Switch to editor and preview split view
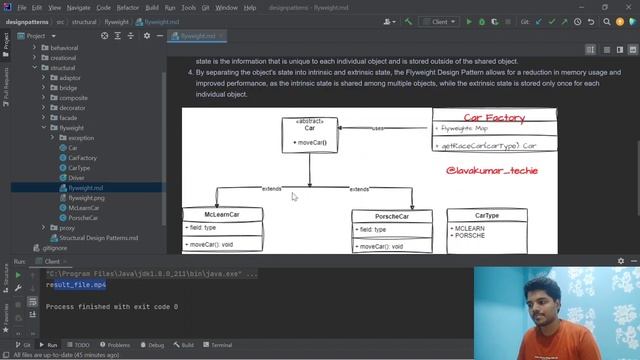Image resolution: width=640 pixels, height=360 pixels. point(620,50)
